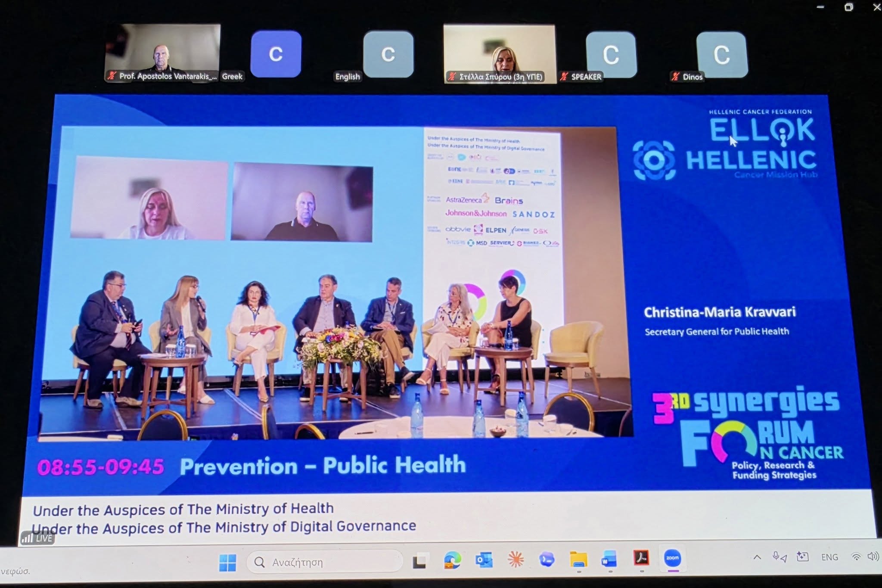Click the muted mic icon beside SPEAKER
This screenshot has height=588, width=882.
pyautogui.click(x=564, y=77)
